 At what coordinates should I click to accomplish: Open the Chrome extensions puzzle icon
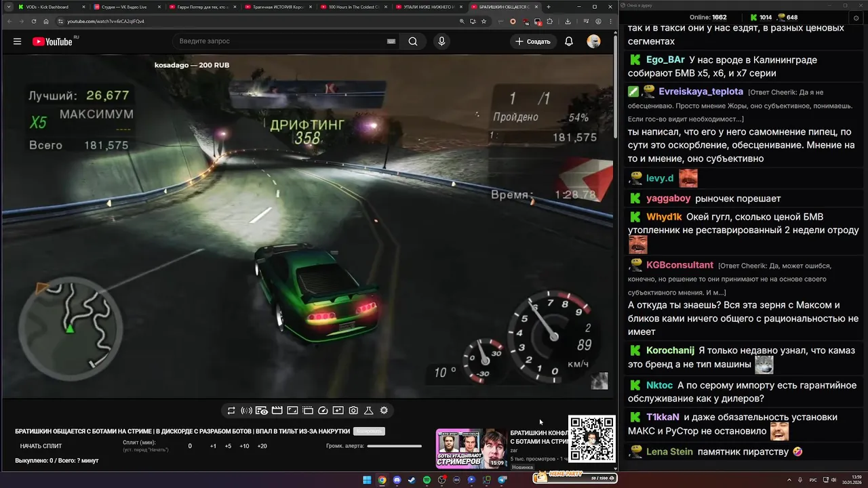[551, 21]
